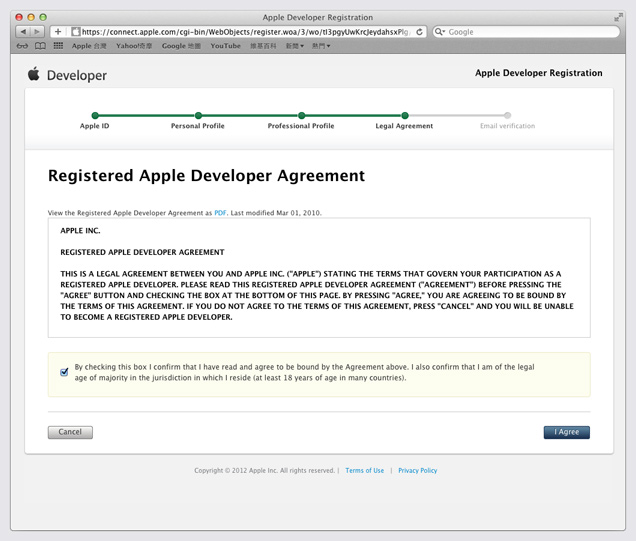Open the Apple bookmark in the bookmarks bar

[x=89, y=46]
